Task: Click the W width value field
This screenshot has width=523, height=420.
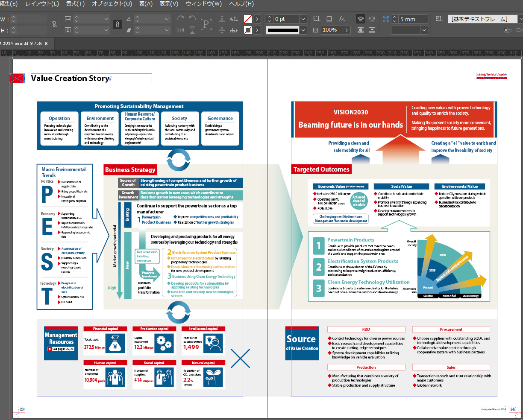Action: pos(32,19)
